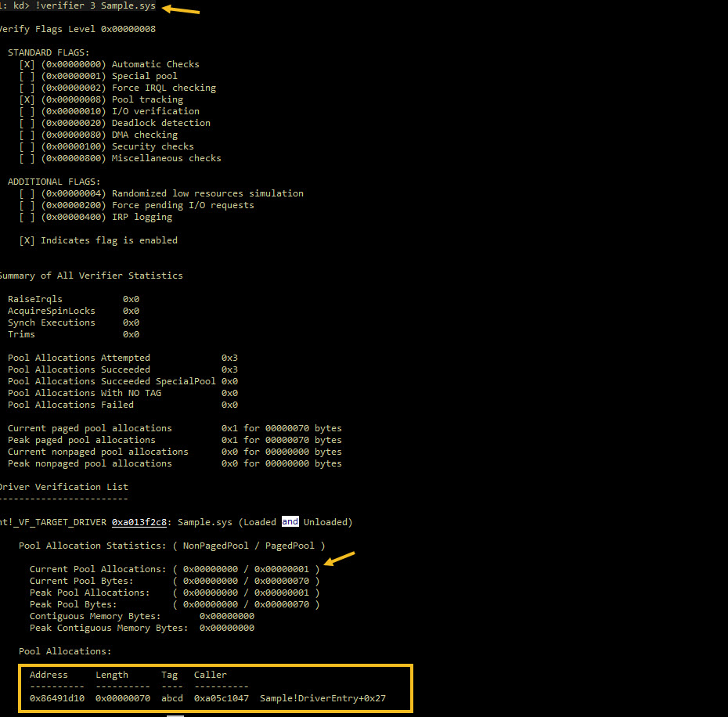
Task: Click the Sample!DriverEntry+0x27 caller symbol
Action: [x=323, y=698]
